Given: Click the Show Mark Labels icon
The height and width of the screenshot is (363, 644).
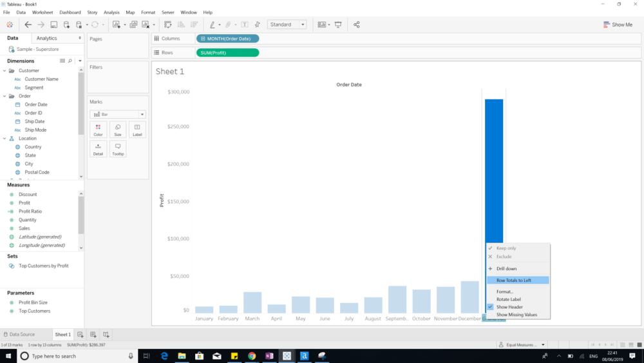Looking at the screenshot, I should point(244,25).
